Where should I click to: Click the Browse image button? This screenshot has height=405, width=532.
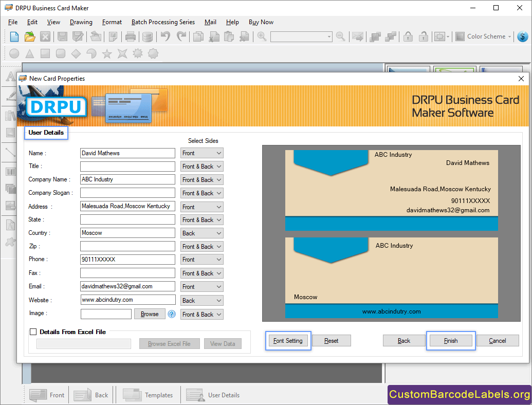pos(150,314)
